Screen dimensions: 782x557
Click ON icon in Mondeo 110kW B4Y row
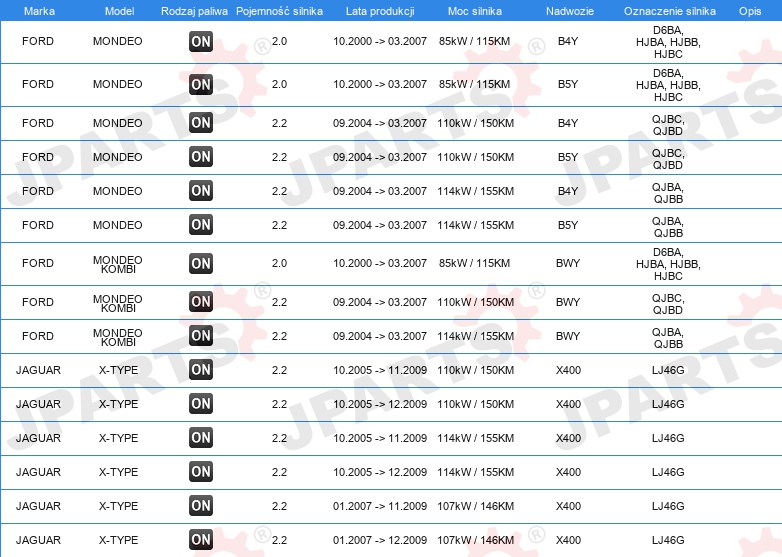pyautogui.click(x=201, y=123)
